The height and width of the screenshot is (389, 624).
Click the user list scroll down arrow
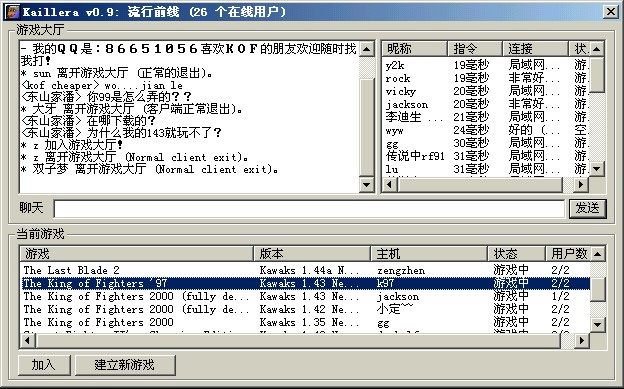coord(597,169)
